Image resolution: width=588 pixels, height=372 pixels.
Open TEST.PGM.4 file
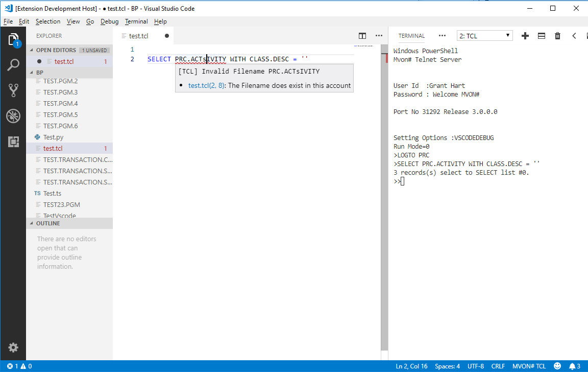click(69, 103)
